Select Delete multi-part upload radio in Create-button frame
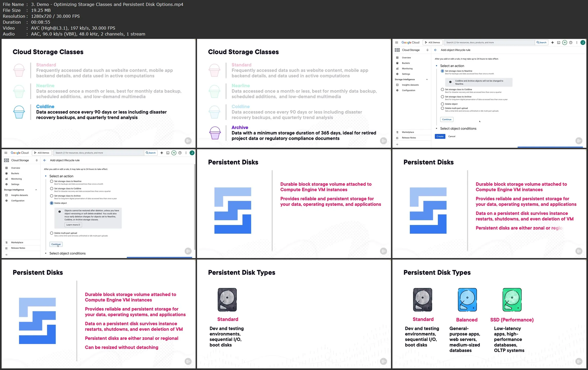The width and height of the screenshot is (588, 370). point(442,108)
